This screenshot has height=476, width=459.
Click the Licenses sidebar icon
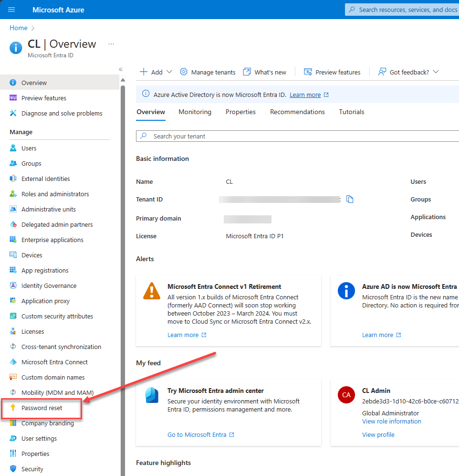point(13,331)
